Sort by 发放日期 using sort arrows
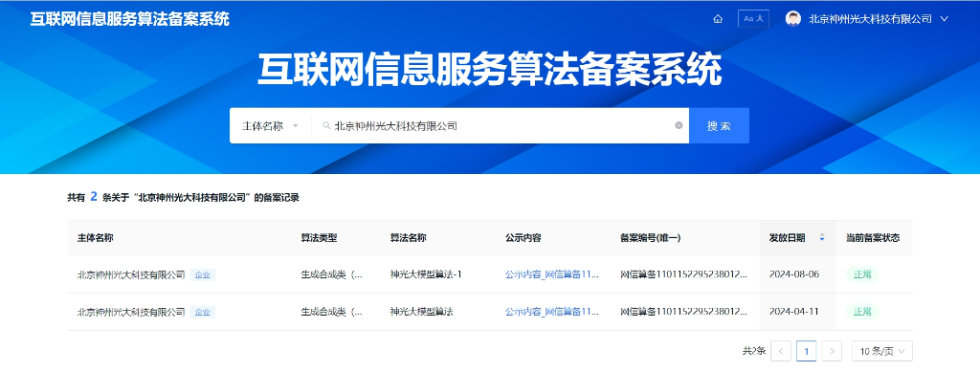 click(x=822, y=238)
